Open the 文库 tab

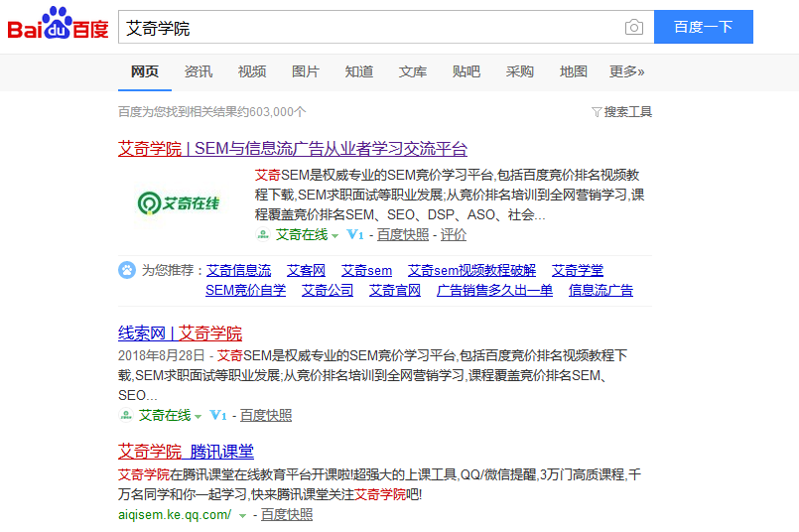(x=412, y=71)
